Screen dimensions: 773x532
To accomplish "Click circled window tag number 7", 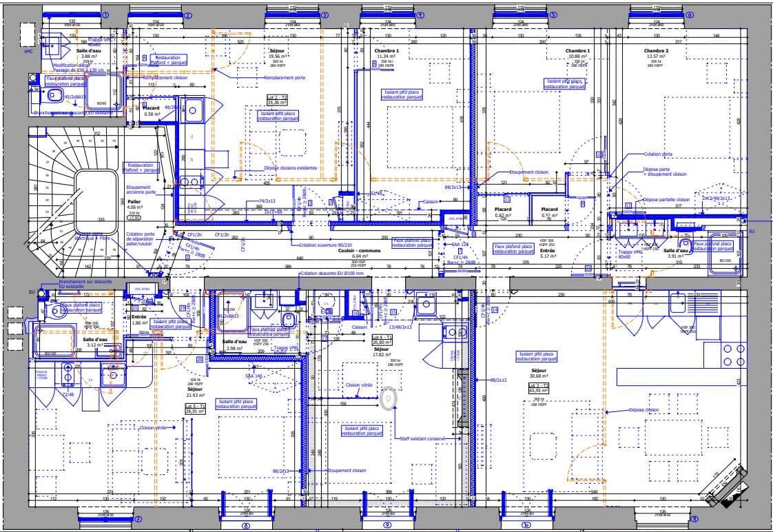I will [138, 519].
